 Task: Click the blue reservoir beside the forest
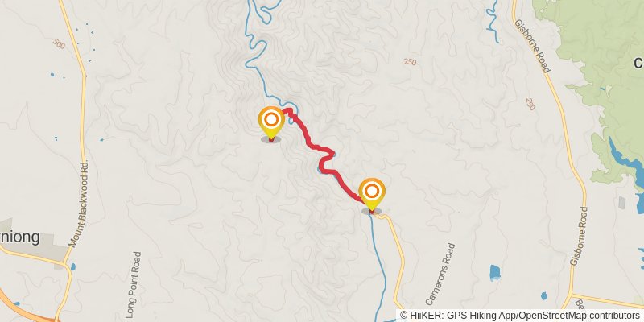(627, 163)
